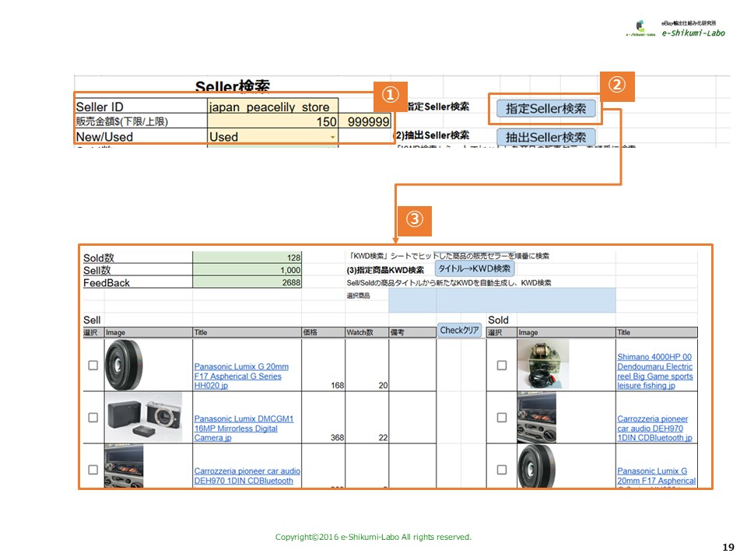Screen dimensions: 747x560
Task: Tick the Shimano 4000HP row checkbox
Action: (x=502, y=366)
